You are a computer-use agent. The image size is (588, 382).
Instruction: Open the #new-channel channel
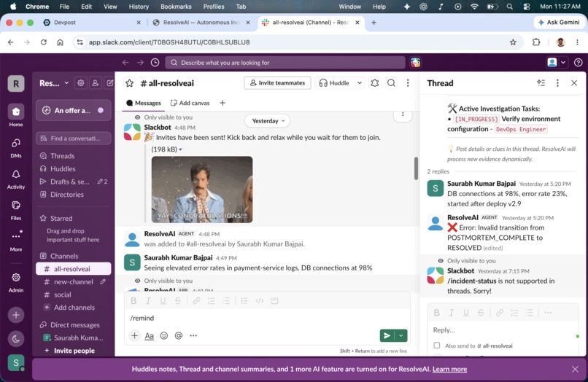[x=74, y=282]
